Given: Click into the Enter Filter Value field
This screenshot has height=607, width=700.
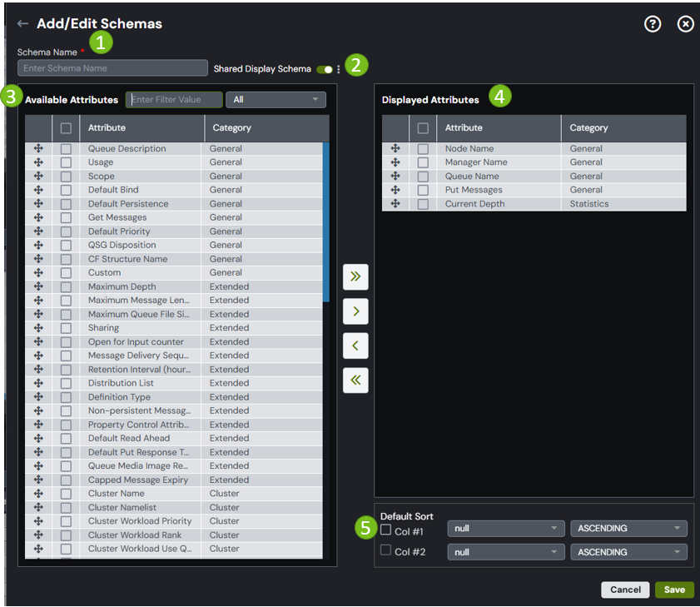Looking at the screenshot, I should tap(174, 100).
